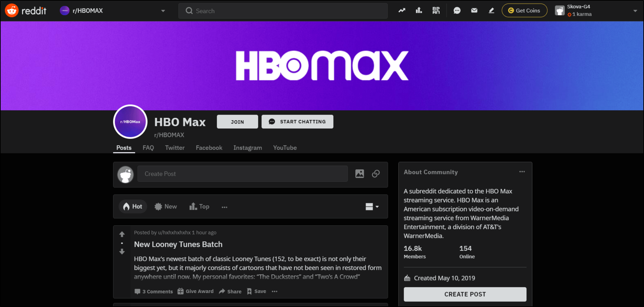Sort posts by New

pos(166,206)
